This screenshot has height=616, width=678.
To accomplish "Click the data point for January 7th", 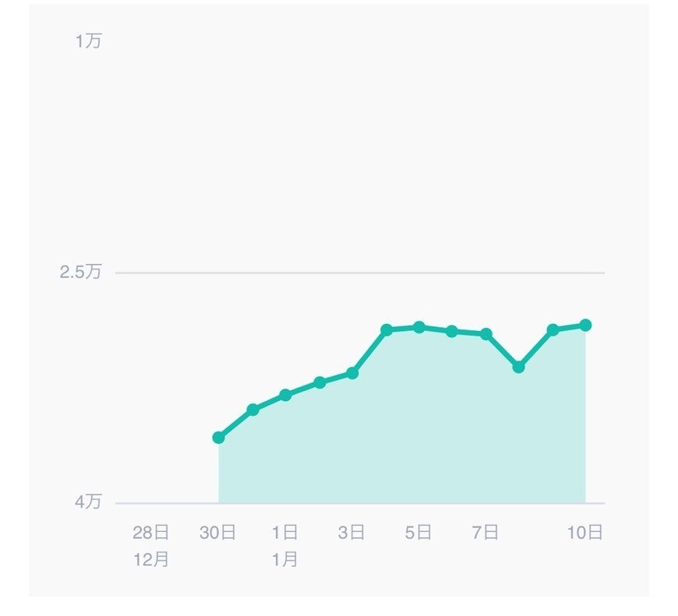I will point(486,334).
